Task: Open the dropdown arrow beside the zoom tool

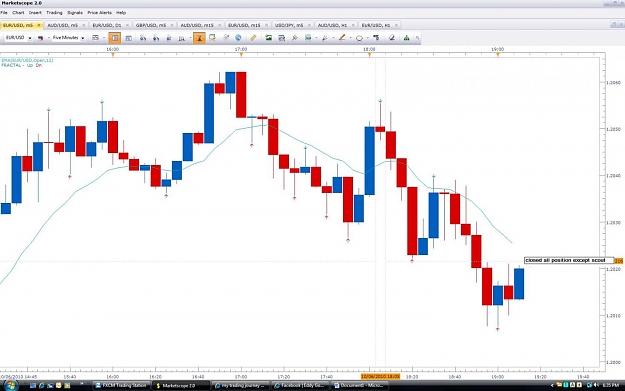Action: point(190,38)
